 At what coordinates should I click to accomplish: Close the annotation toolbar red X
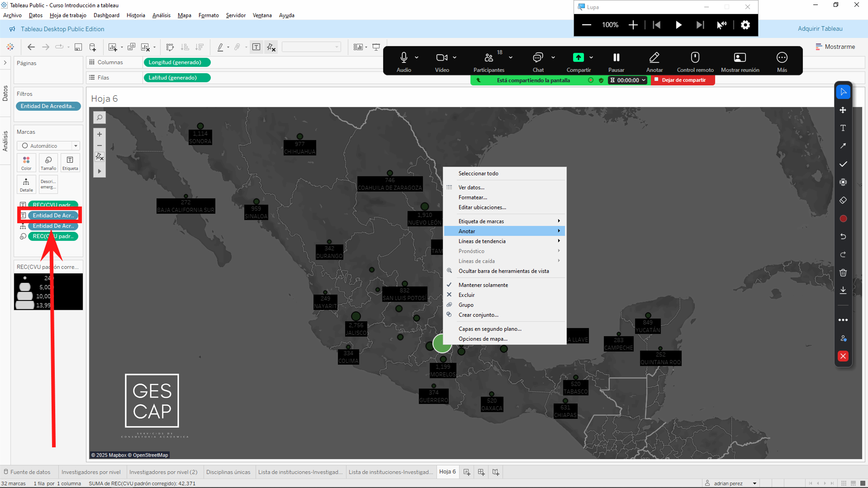[843, 356]
